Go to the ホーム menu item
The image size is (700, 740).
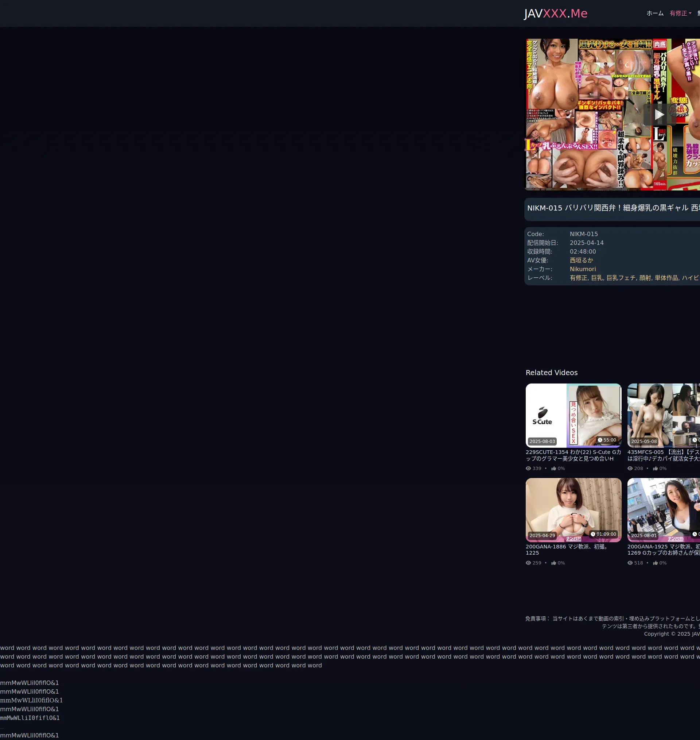click(655, 14)
